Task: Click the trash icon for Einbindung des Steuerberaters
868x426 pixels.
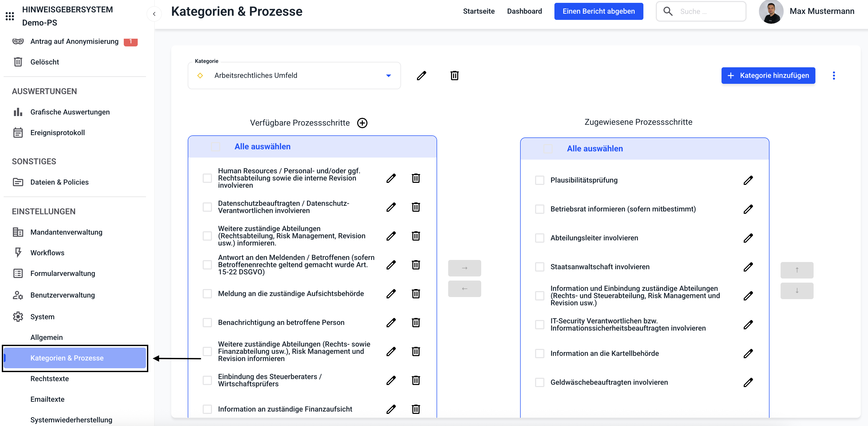Action: coord(415,380)
